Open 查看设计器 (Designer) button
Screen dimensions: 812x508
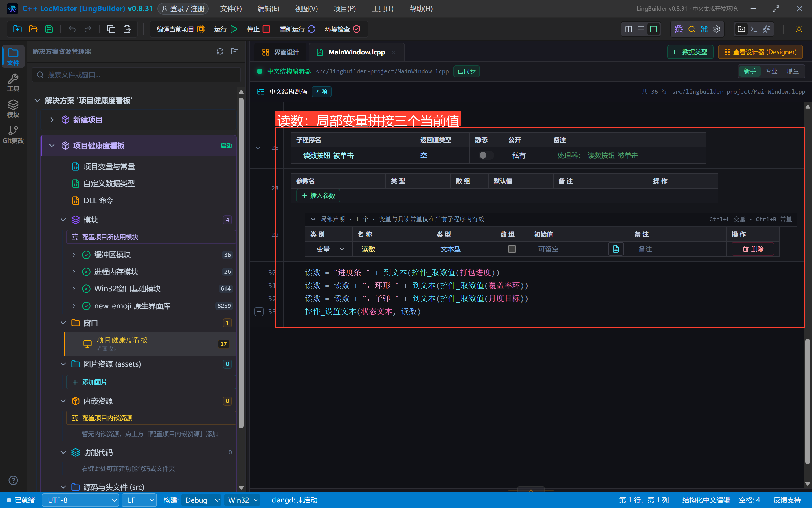pos(760,52)
